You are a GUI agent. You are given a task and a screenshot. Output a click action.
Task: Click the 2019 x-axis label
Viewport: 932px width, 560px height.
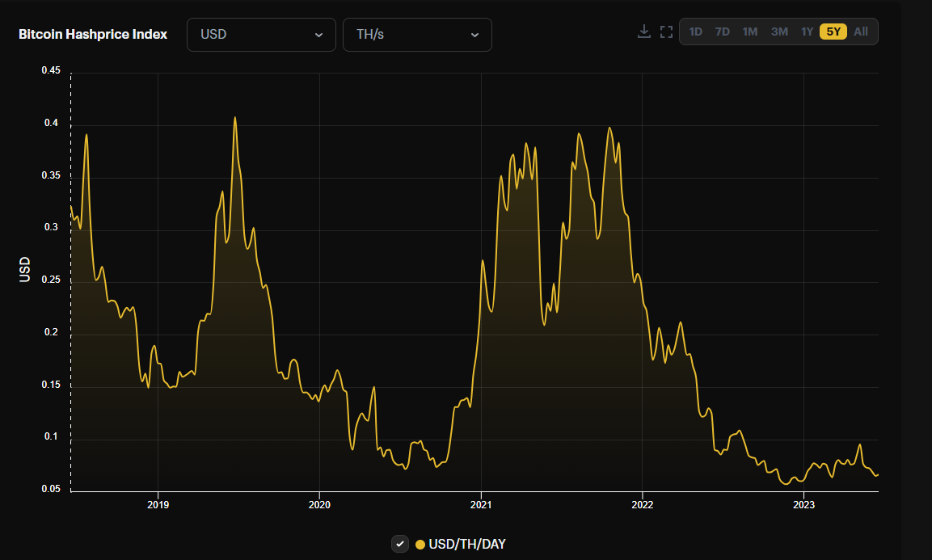click(x=158, y=505)
